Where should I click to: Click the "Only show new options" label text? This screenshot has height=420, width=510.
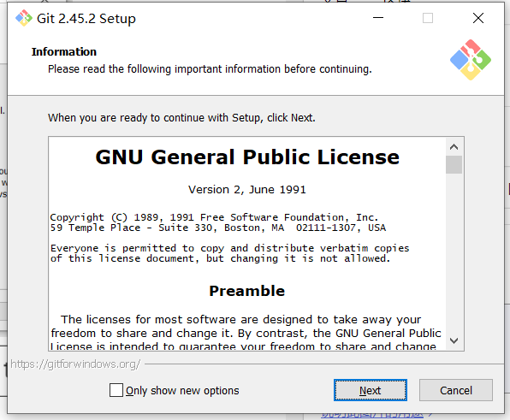[182, 390]
